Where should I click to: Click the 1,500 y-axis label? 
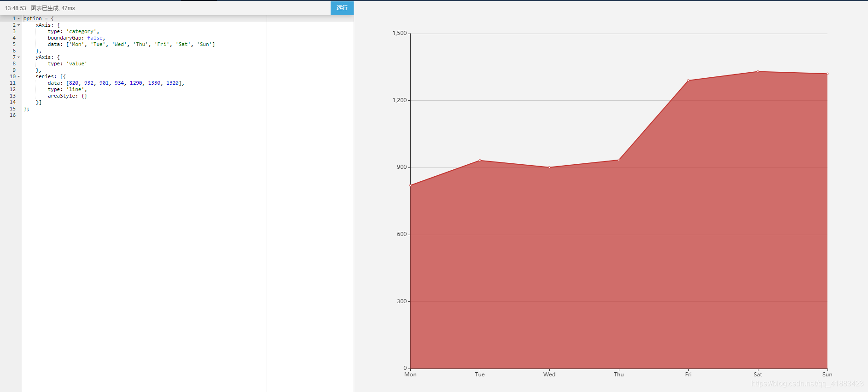400,33
